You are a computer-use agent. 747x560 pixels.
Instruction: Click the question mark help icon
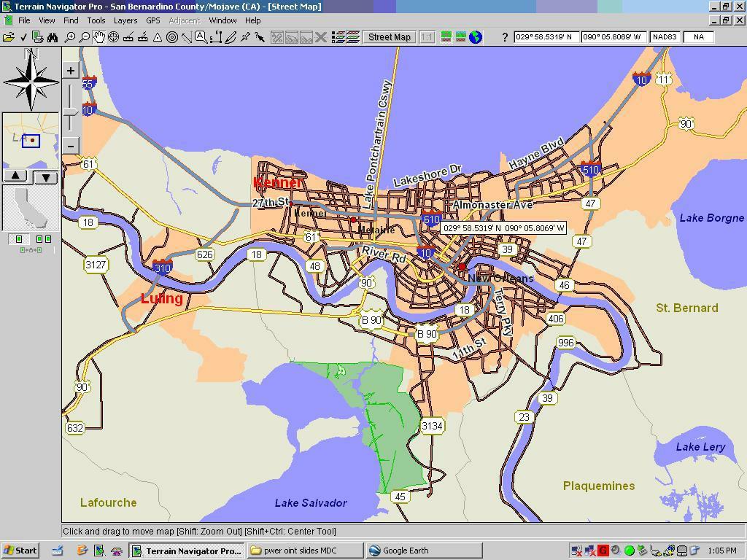[504, 37]
